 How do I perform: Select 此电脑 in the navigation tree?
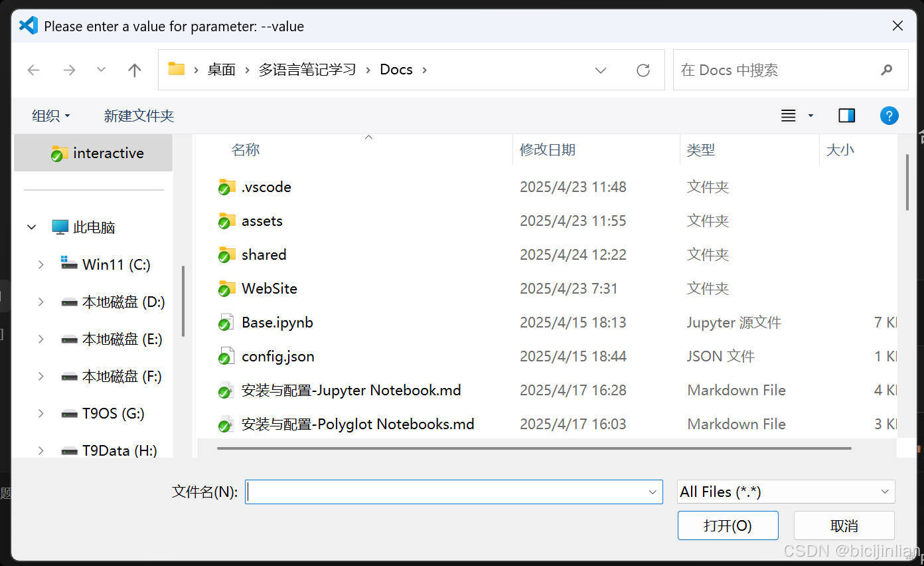(x=84, y=227)
